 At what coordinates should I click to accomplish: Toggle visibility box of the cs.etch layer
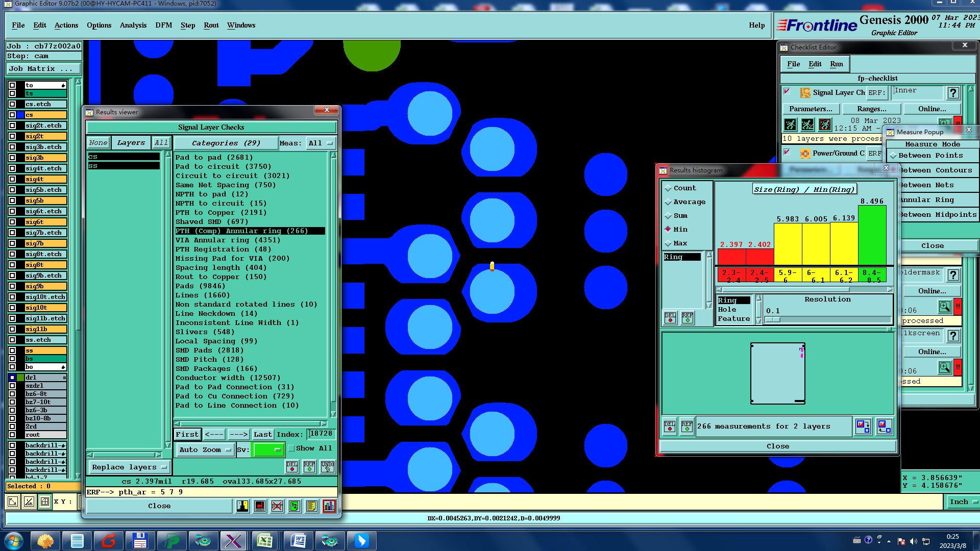click(x=12, y=104)
